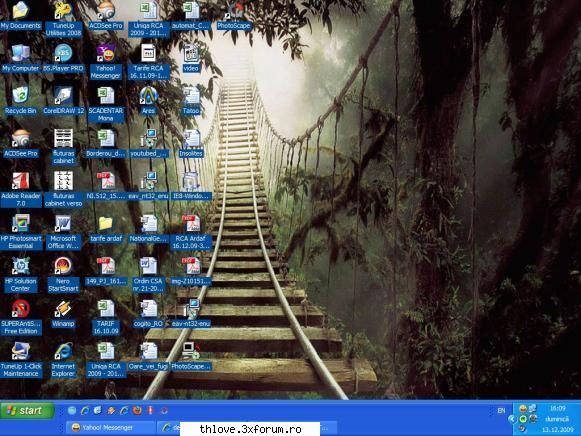Launch HP Photosmart Essential shortcut
Screen dimensions: 581x436
point(20,231)
